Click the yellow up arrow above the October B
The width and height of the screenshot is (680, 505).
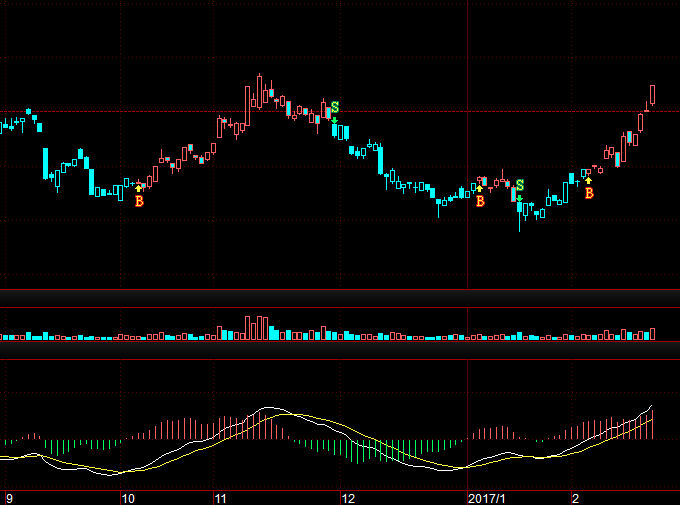click(139, 188)
